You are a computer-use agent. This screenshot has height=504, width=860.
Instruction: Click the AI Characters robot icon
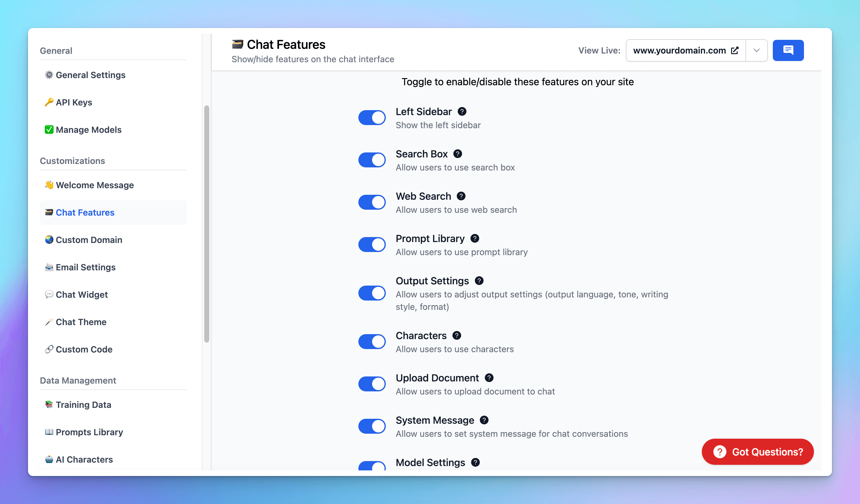[x=49, y=459]
